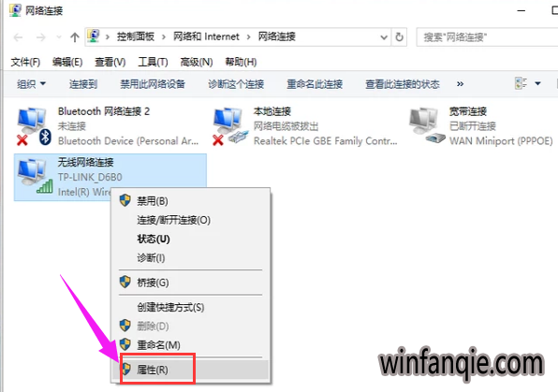The height and width of the screenshot is (392, 558).
Task: Open the 高级(N) menu
Action: point(197,63)
